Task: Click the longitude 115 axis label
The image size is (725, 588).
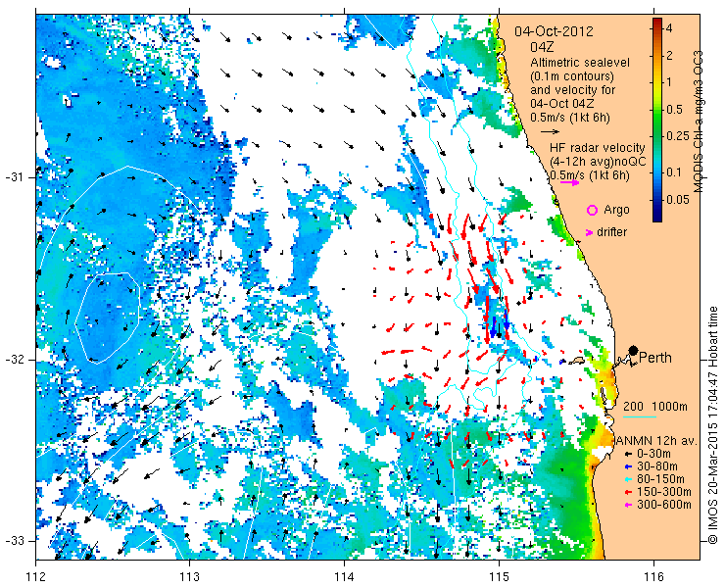Action: (x=499, y=576)
